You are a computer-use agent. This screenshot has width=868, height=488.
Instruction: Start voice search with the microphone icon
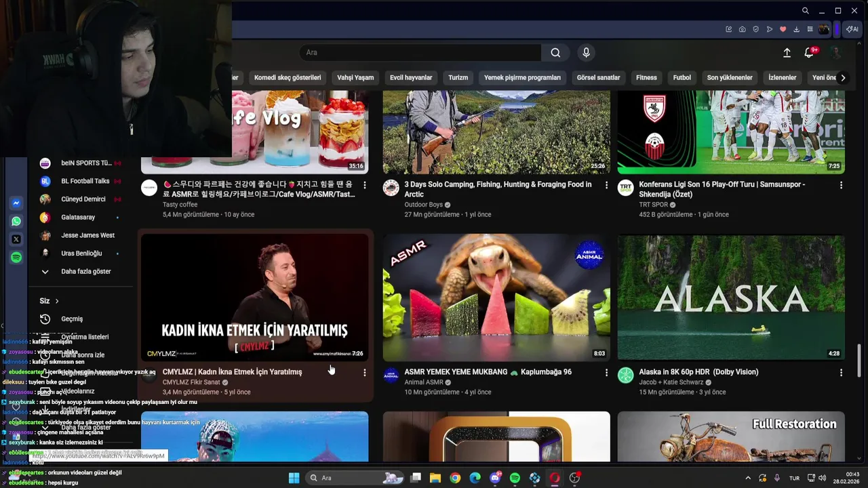pos(587,52)
